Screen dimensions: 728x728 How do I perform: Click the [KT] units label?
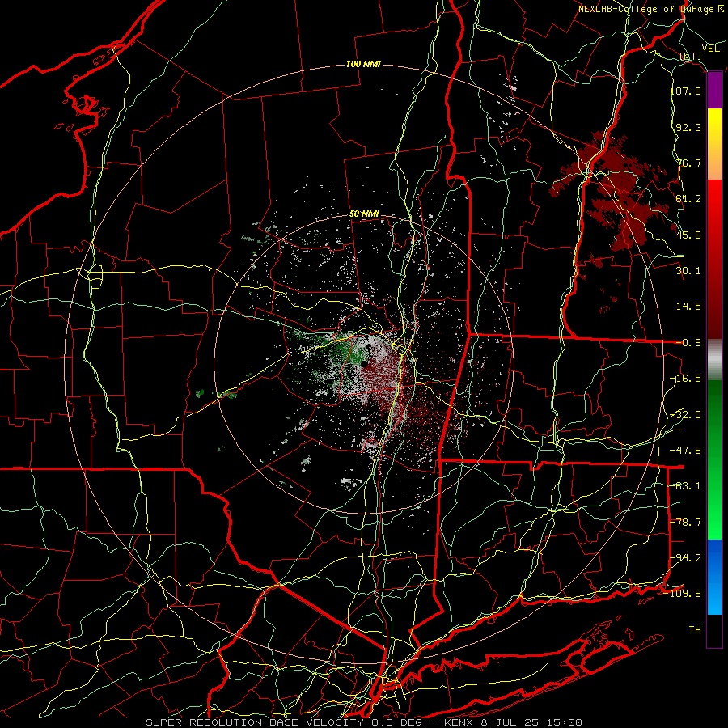point(691,56)
